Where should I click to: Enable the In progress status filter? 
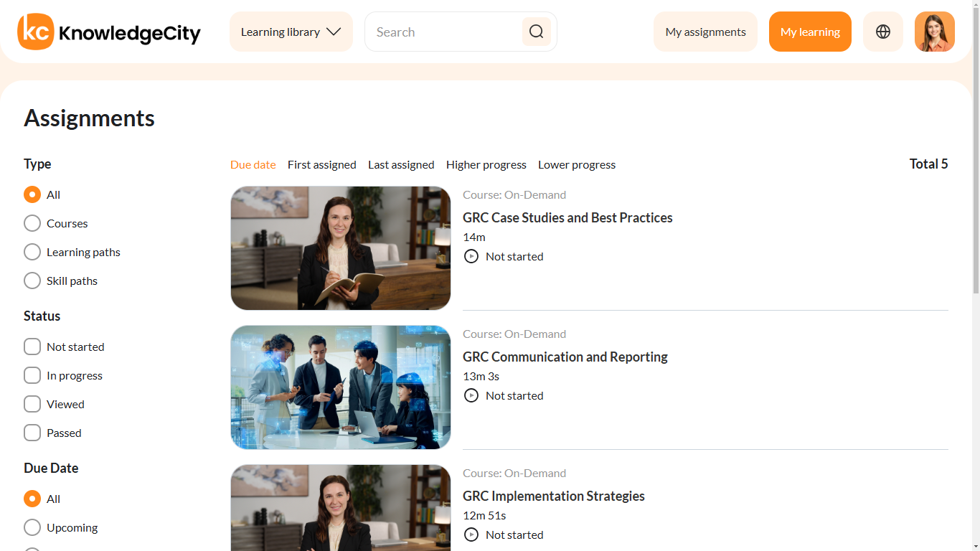pos(32,375)
